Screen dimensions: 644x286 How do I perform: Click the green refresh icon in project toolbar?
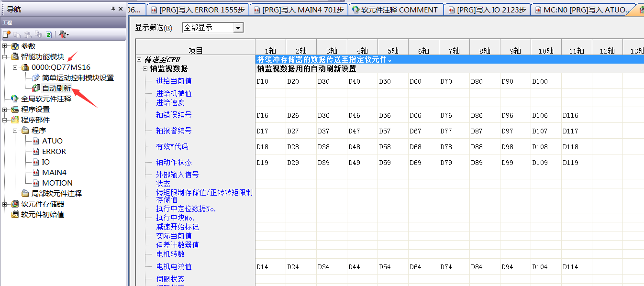point(48,34)
